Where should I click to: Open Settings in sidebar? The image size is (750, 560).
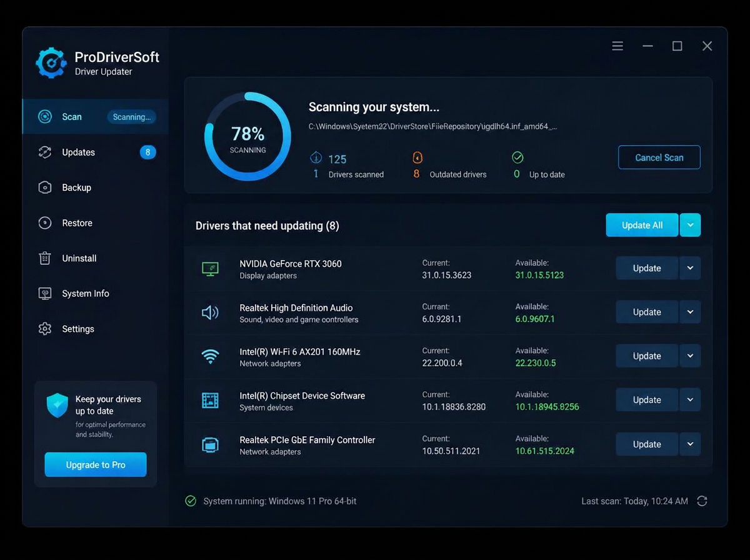click(x=96, y=329)
